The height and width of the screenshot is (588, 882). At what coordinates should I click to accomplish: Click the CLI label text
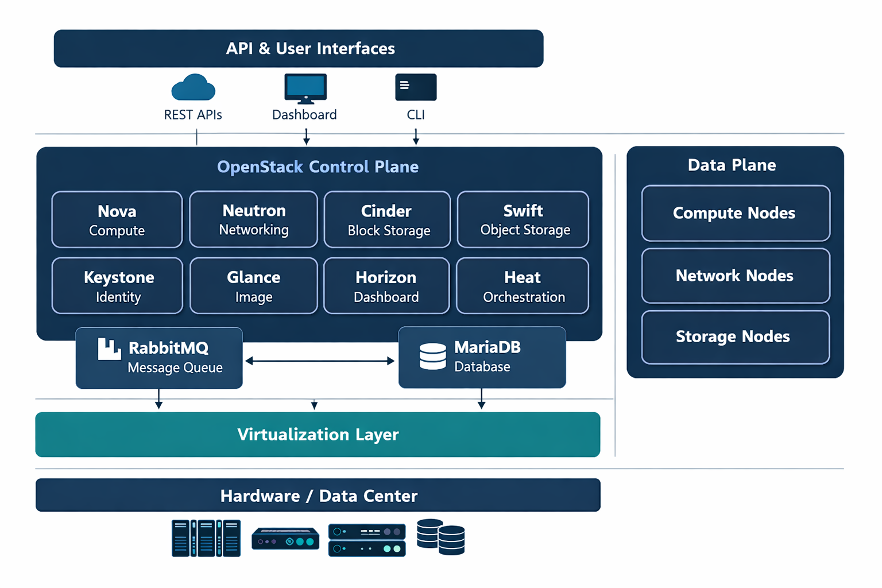(x=416, y=115)
